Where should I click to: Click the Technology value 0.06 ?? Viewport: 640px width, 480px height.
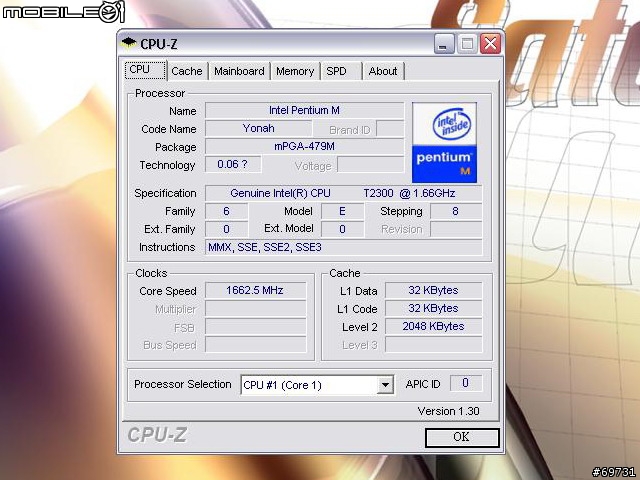(x=233, y=164)
